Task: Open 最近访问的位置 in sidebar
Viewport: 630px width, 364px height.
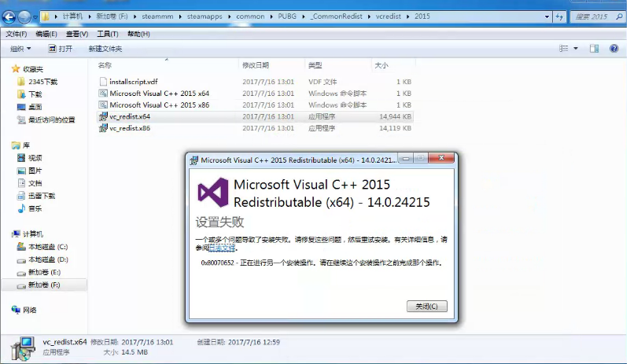Action: click(51, 119)
